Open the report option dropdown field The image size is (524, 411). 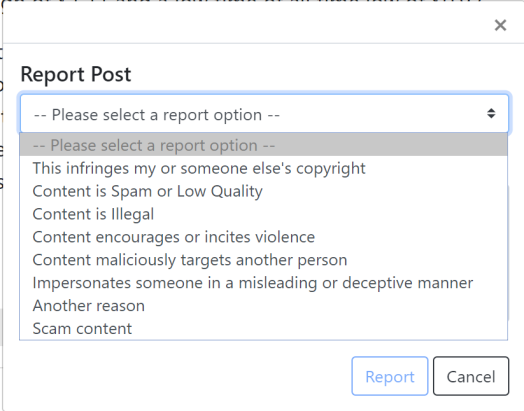tap(264, 114)
